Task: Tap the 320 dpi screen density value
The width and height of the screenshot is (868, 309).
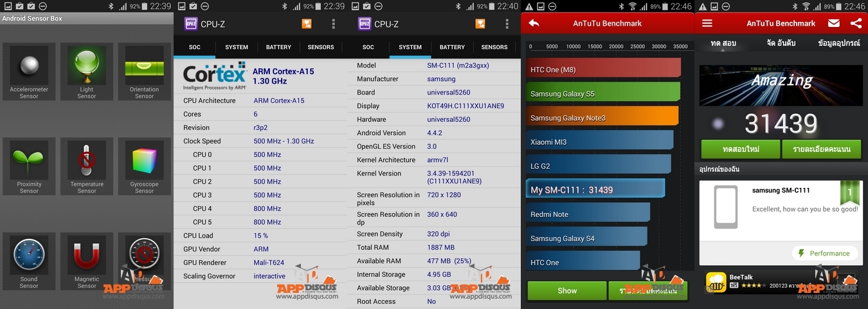Action: [x=439, y=234]
